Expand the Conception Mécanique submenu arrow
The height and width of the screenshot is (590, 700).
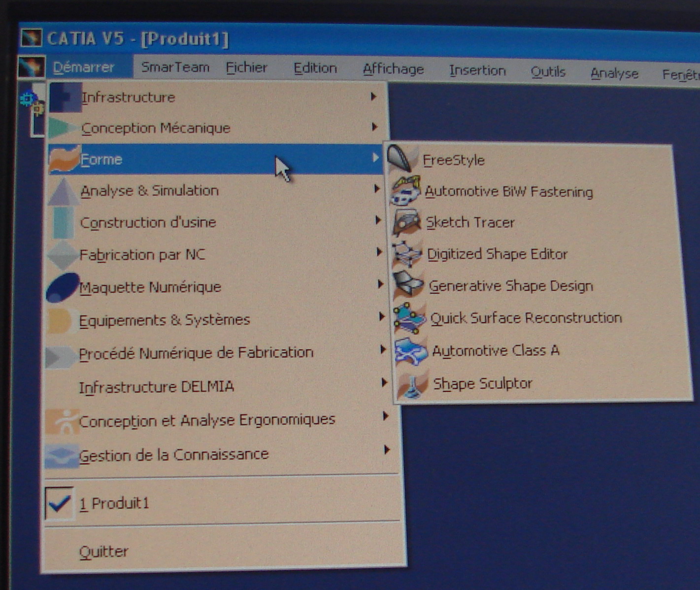(x=375, y=127)
